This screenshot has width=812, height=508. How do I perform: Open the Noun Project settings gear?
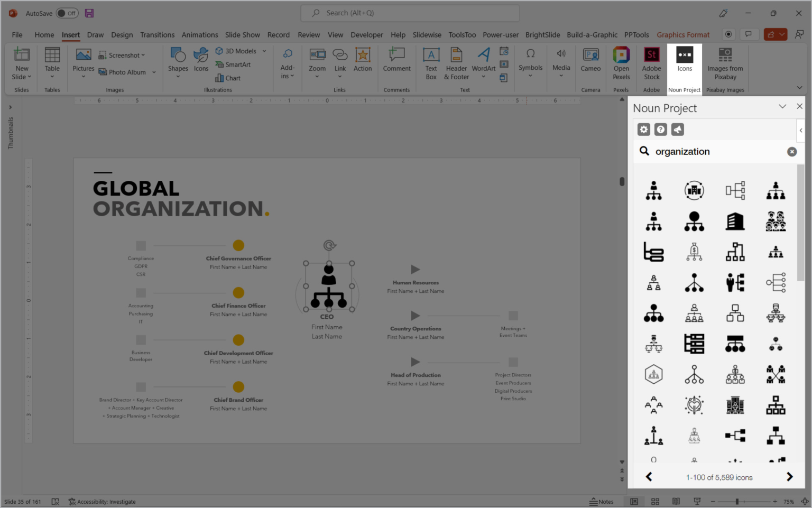pos(643,129)
